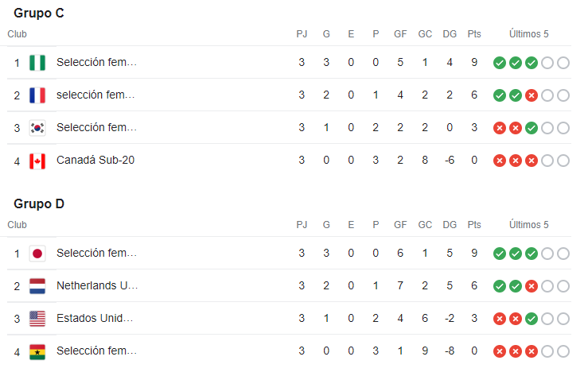Click the United States flag icon
This screenshot has height=372, width=588.
point(37,319)
